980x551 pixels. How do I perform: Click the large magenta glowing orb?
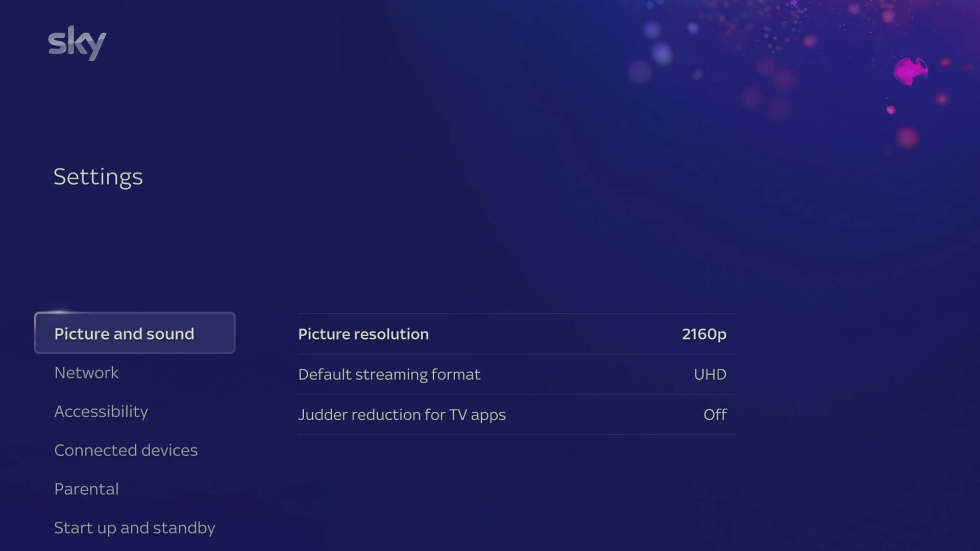(910, 71)
